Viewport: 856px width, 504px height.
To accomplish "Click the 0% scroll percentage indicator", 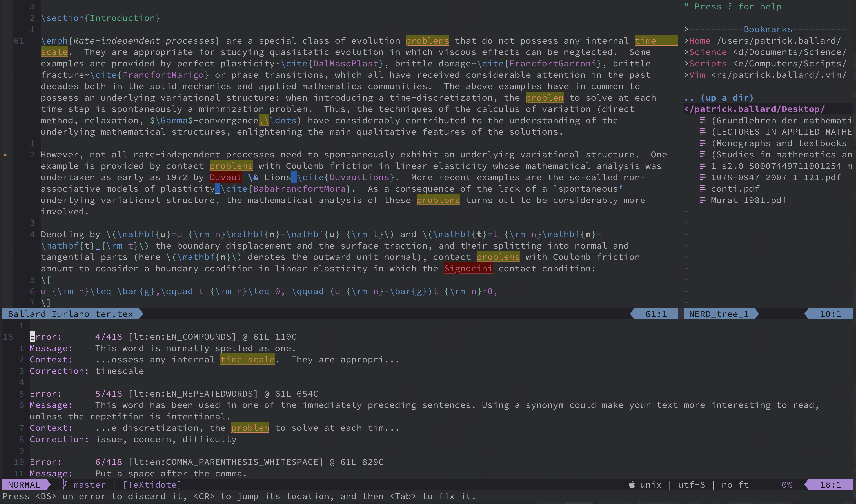I will (787, 485).
